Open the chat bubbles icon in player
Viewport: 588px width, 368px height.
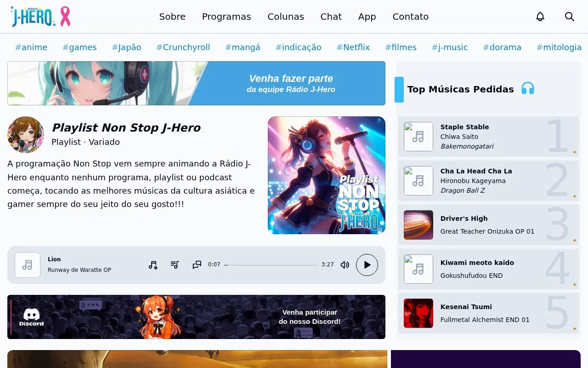pyautogui.click(x=197, y=264)
